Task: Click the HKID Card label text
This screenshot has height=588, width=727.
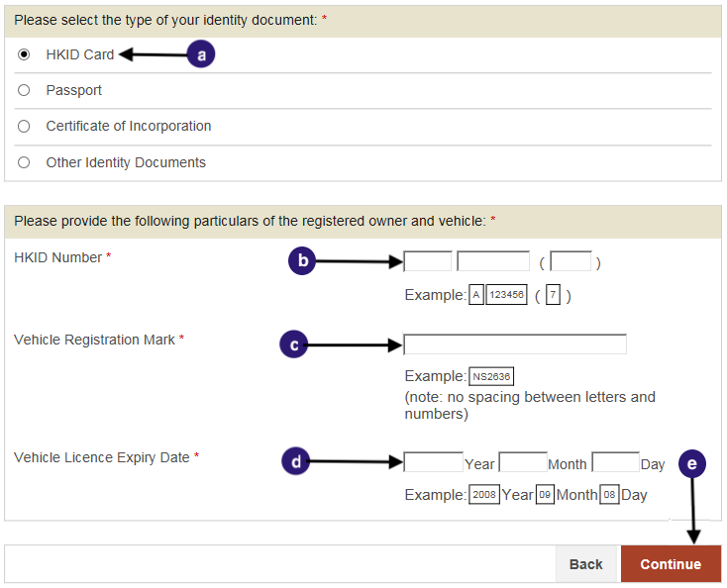Action: [80, 54]
